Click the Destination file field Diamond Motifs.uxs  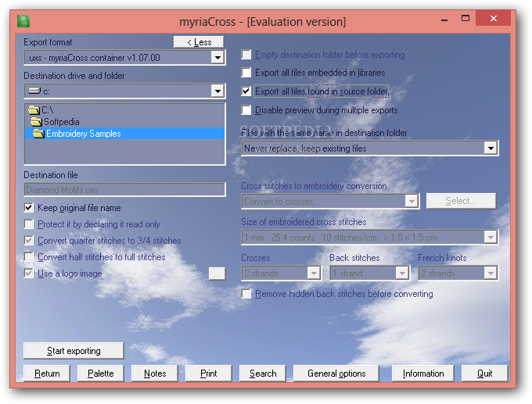(125, 189)
